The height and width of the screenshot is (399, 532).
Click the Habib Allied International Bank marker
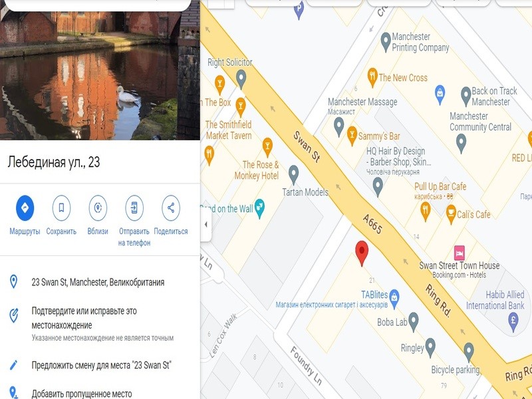(x=513, y=322)
